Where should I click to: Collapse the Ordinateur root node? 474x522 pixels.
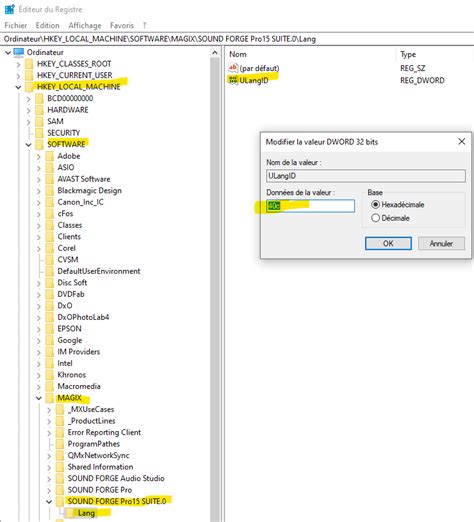click(x=8, y=52)
